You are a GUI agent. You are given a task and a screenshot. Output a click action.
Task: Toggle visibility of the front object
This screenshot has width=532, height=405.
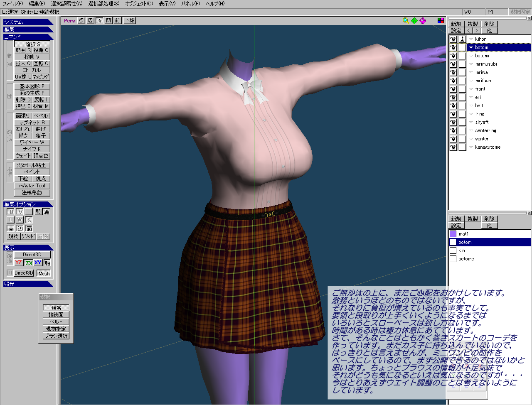[453, 89]
